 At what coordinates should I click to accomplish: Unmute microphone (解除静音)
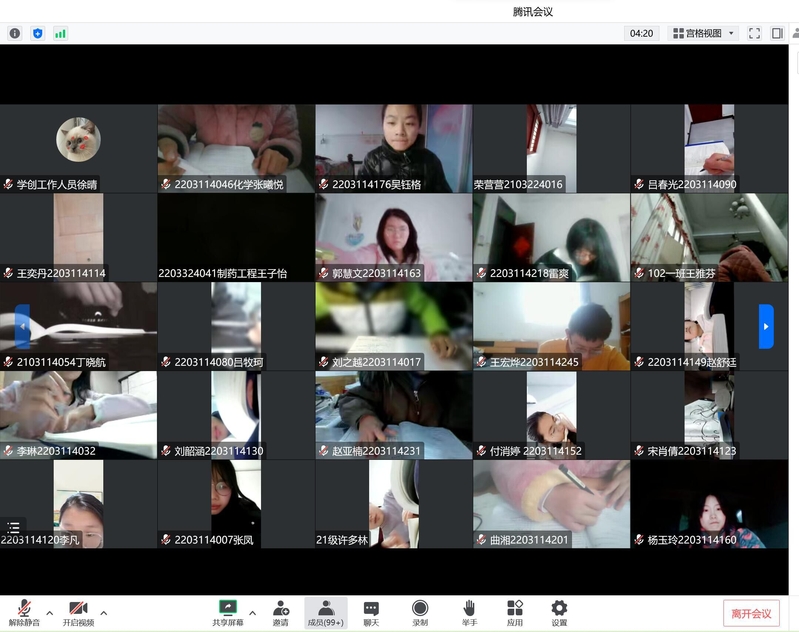click(x=24, y=612)
